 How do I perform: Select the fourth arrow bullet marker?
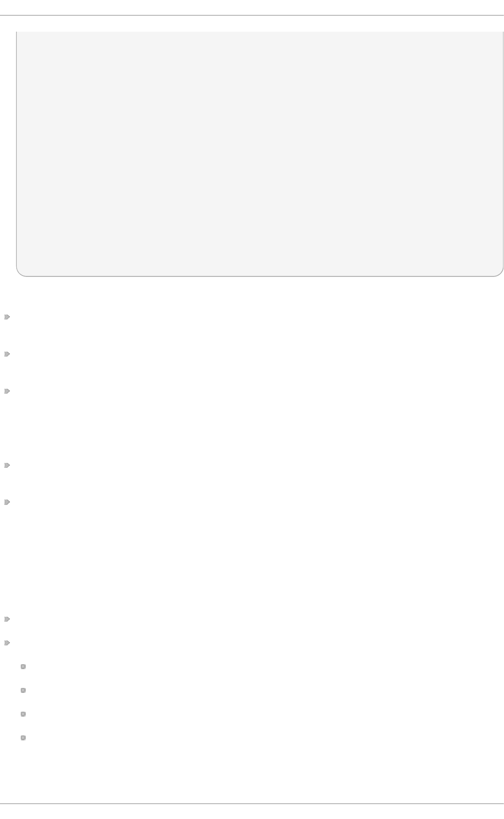coord(7,465)
